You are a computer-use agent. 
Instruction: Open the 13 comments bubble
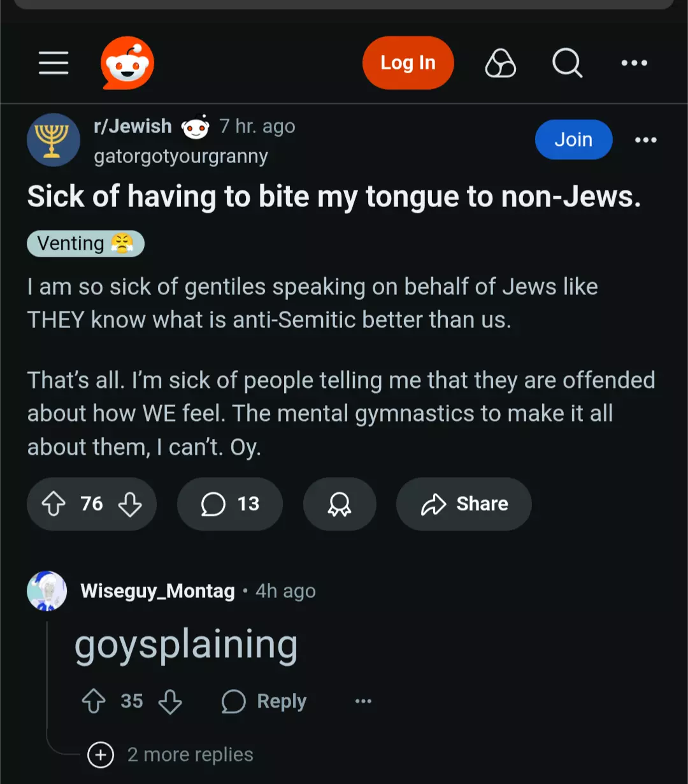(x=230, y=504)
